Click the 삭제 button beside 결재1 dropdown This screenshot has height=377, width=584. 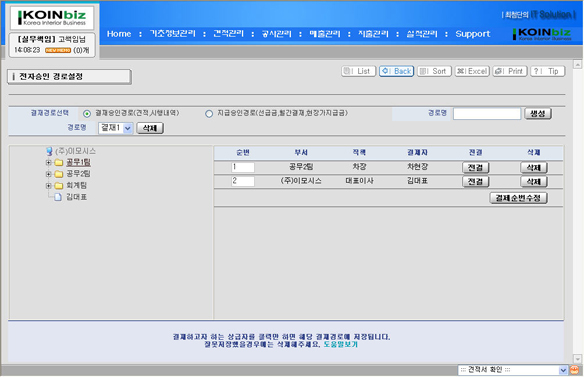tap(150, 128)
